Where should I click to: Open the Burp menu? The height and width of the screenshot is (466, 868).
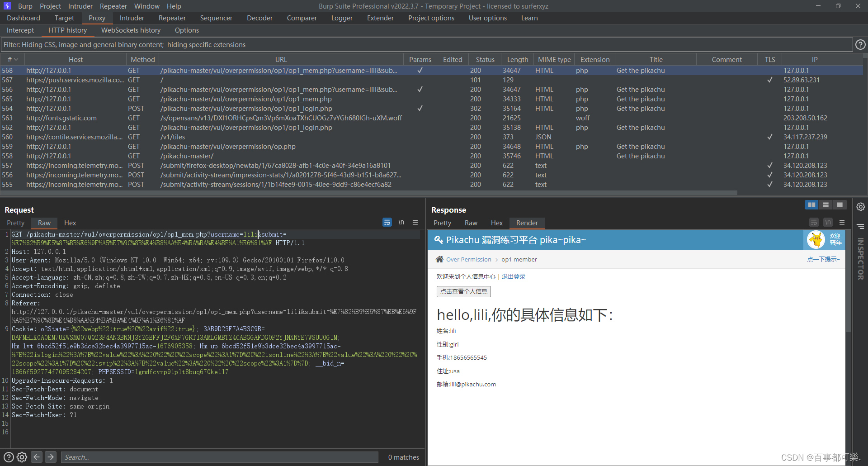pos(25,6)
